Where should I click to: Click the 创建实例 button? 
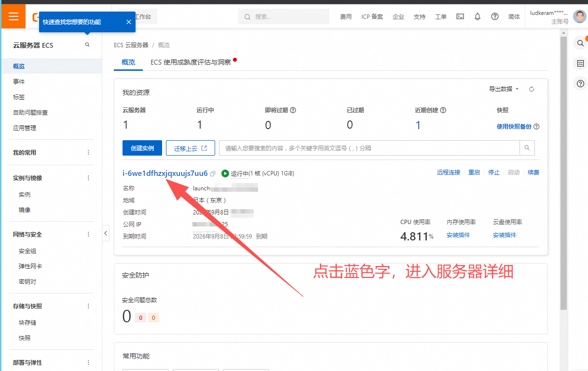click(142, 148)
